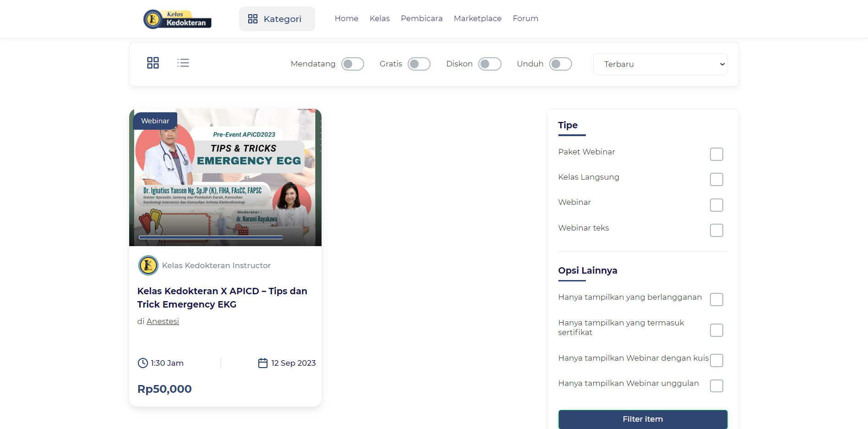
Task: Open the Anestesi category link
Action: [x=163, y=321]
